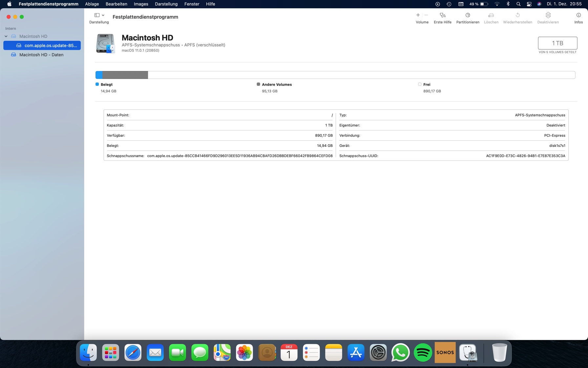Launch Safari from the Dock
Screen dimensions: 588x368
[x=133, y=353]
